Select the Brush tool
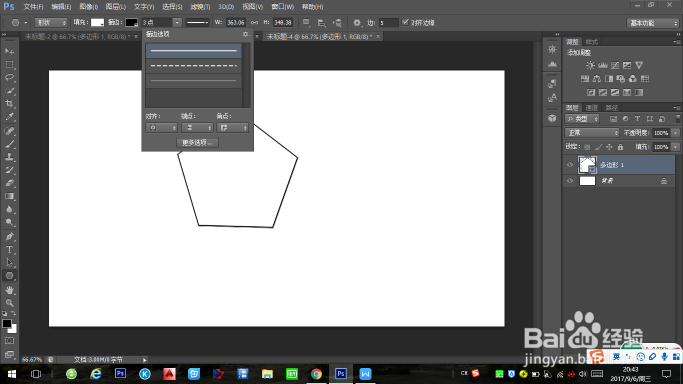The width and height of the screenshot is (683, 384). 9,144
